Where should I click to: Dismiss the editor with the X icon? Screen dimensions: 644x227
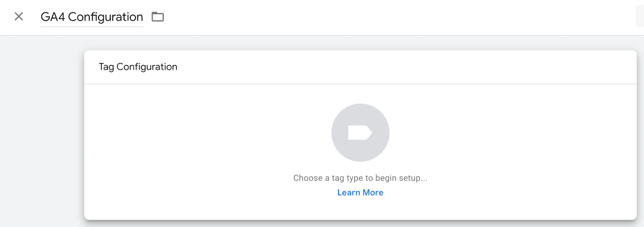click(19, 17)
